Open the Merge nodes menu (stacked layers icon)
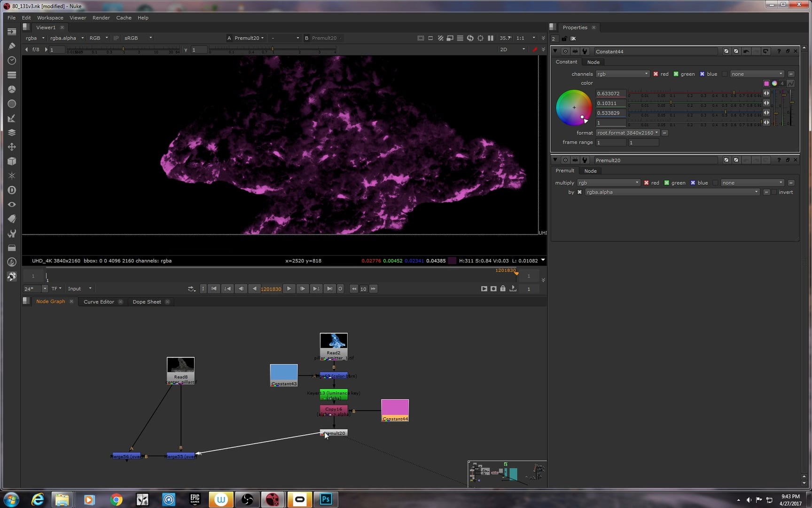The height and width of the screenshot is (508, 812). (x=12, y=132)
